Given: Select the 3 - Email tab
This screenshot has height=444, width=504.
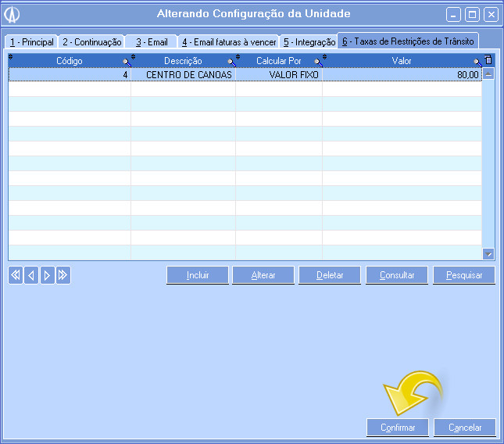Looking at the screenshot, I should [152, 42].
